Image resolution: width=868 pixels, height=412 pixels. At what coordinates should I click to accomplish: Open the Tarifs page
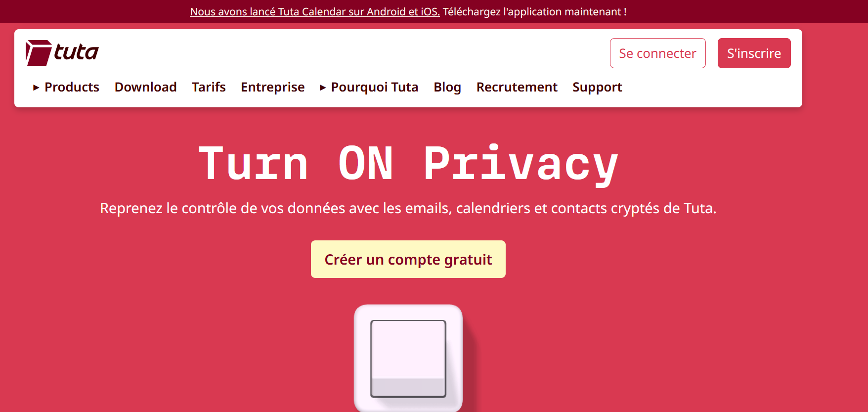[209, 87]
